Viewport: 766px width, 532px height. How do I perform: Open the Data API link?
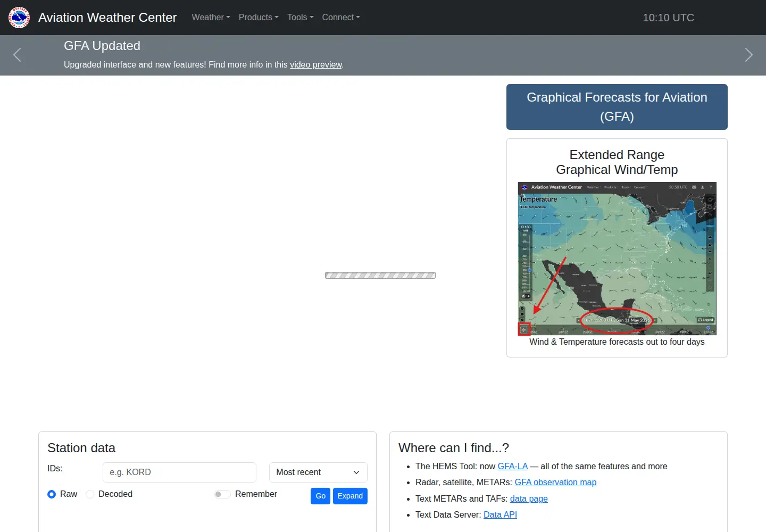[500, 514]
